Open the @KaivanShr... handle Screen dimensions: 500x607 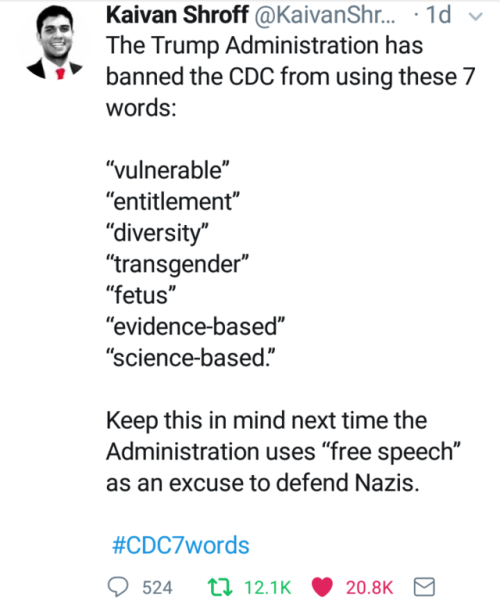coord(325,15)
